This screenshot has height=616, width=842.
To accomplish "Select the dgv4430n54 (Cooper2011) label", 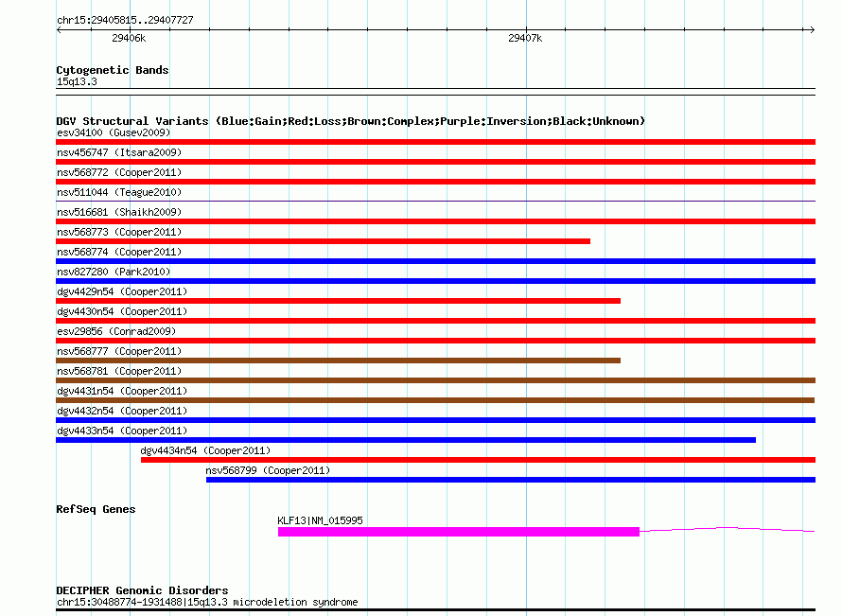I will (122, 311).
